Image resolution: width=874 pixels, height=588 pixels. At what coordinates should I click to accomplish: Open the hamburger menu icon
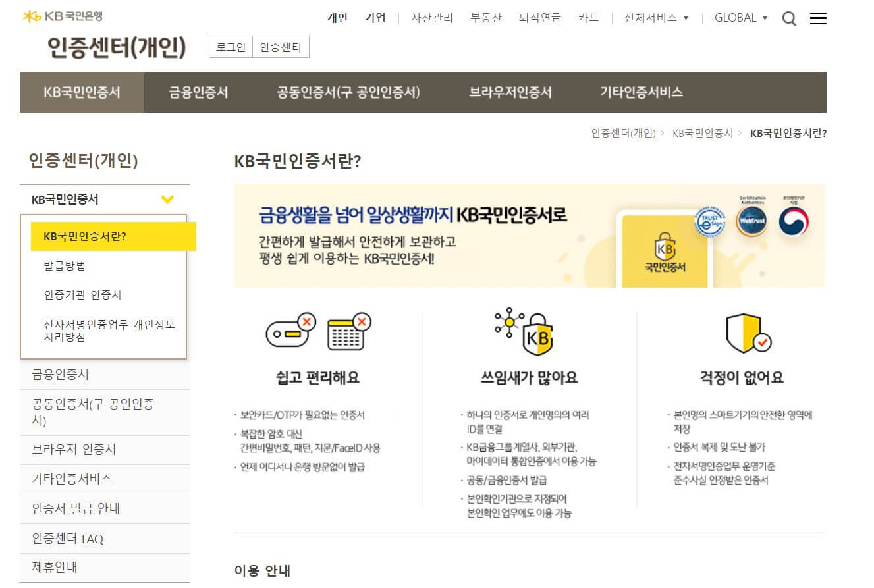[818, 18]
